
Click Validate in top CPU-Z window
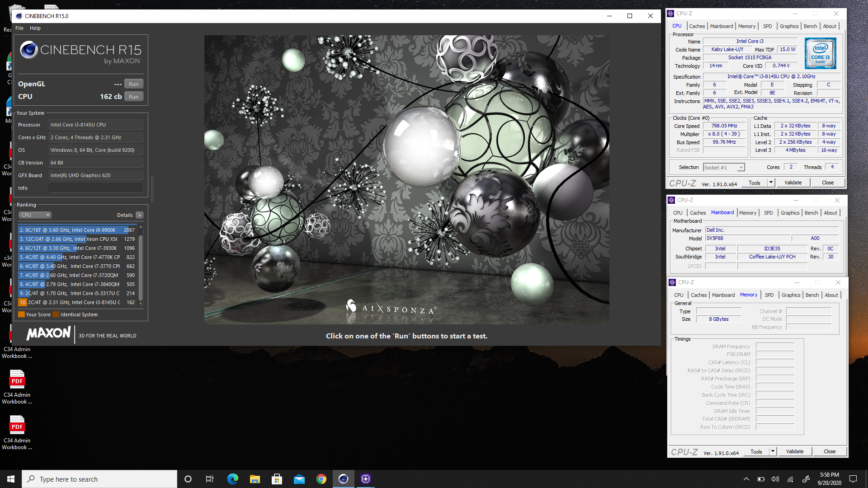[793, 183]
